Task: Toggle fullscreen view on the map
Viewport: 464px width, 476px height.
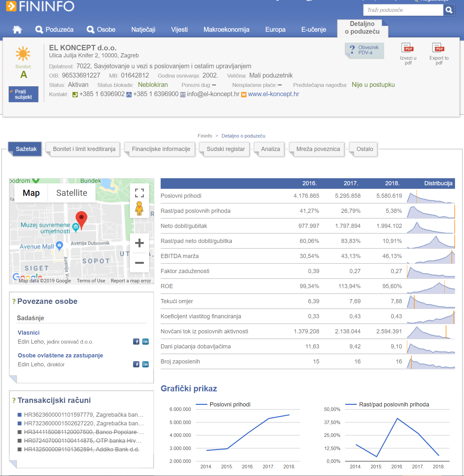Action: pyautogui.click(x=139, y=193)
